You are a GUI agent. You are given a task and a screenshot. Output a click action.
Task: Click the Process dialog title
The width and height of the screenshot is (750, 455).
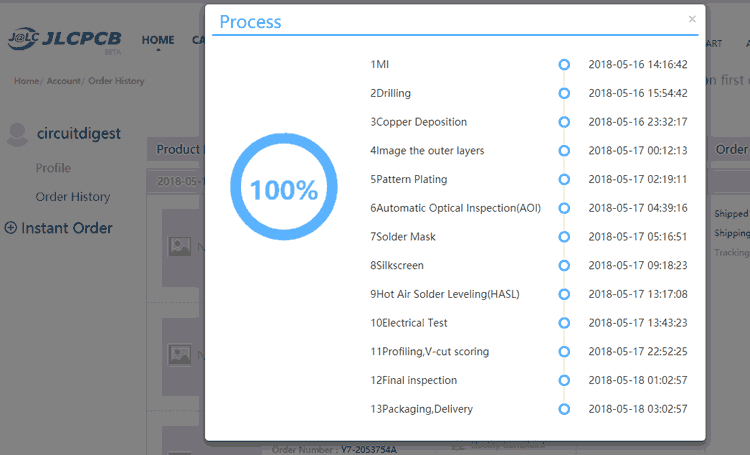(250, 22)
